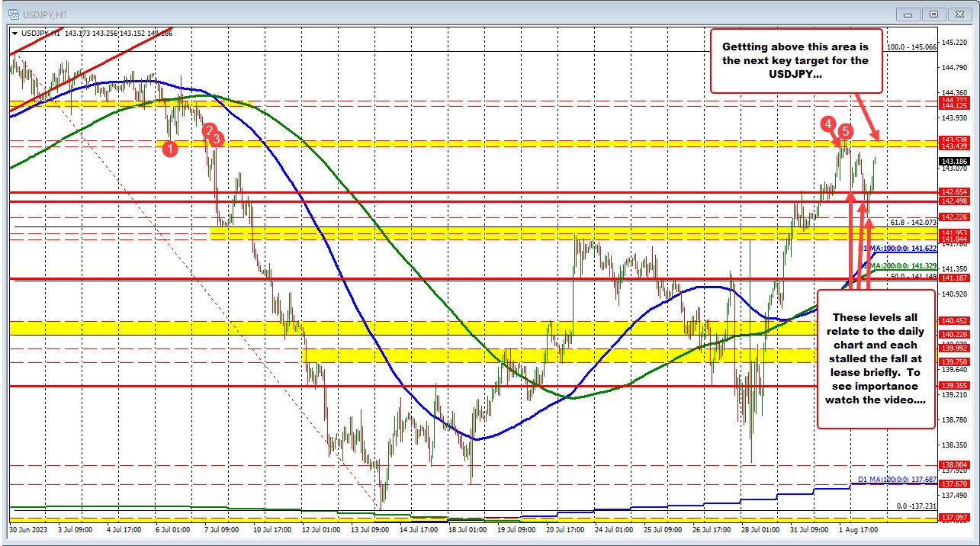
Task: Select numbered marker 2 near the July highs
Action: (207, 131)
